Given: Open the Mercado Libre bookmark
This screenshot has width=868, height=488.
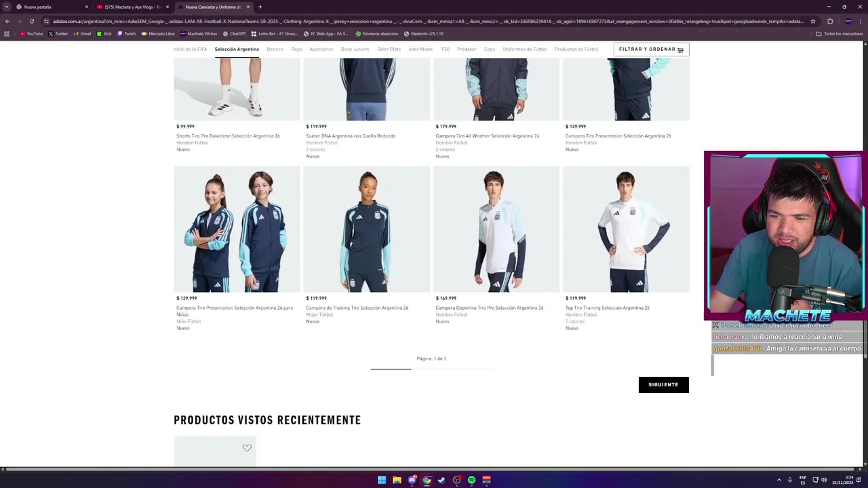Looking at the screenshot, I should pyautogui.click(x=158, y=33).
